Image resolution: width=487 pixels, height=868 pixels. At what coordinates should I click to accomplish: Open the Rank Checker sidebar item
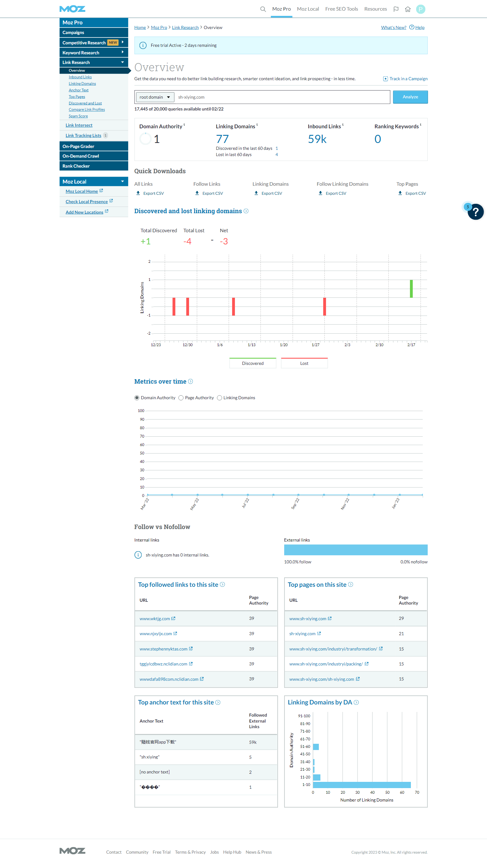coord(94,166)
